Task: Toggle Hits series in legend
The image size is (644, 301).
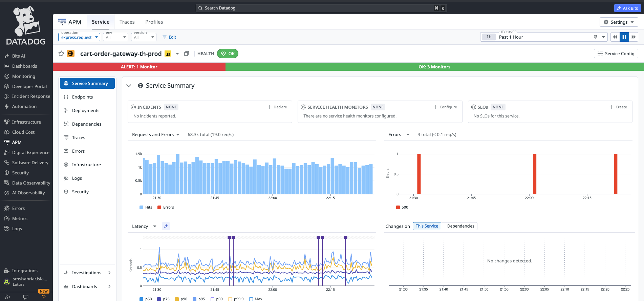Action: point(146,207)
